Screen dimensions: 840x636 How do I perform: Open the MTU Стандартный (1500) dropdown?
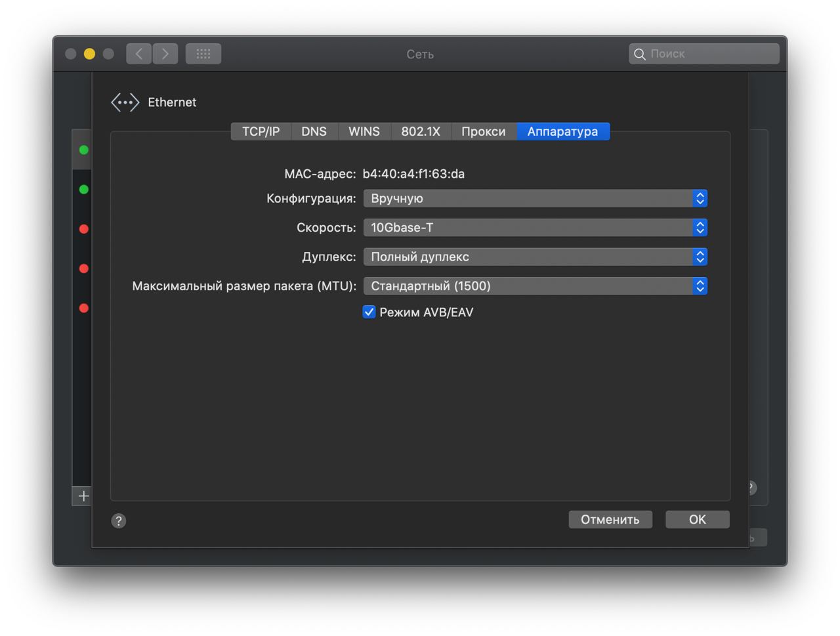pos(535,286)
